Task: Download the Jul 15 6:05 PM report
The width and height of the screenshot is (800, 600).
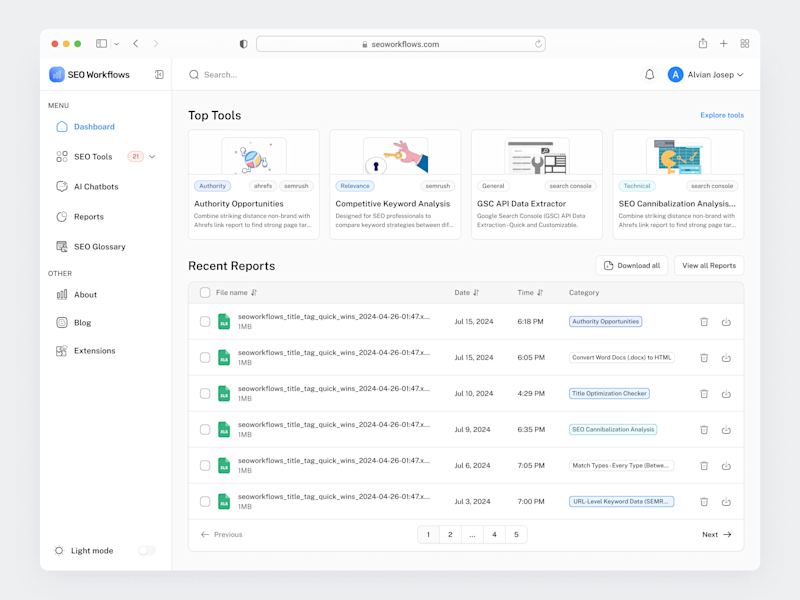Action: 726,358
